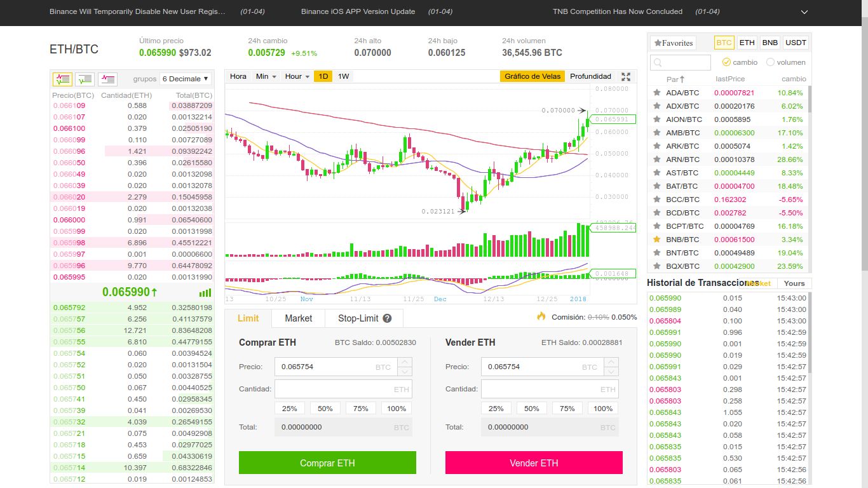The image size is (868, 488).
Task: Toggle favorite star for ADA/BTC
Action: point(657,93)
